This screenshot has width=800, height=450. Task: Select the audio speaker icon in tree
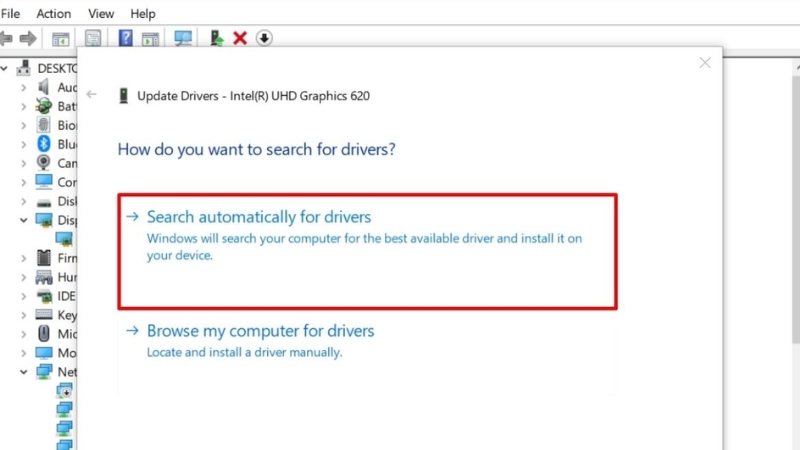[x=44, y=87]
